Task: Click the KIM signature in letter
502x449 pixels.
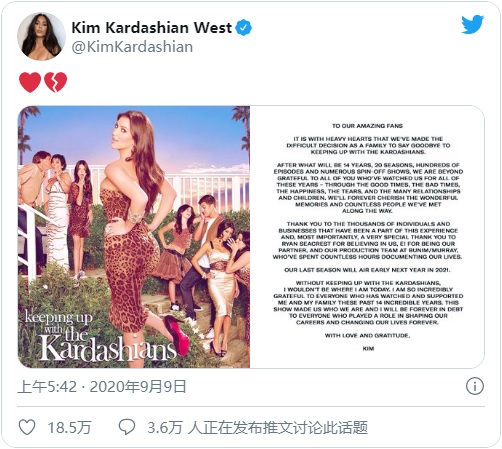Action: [x=368, y=348]
